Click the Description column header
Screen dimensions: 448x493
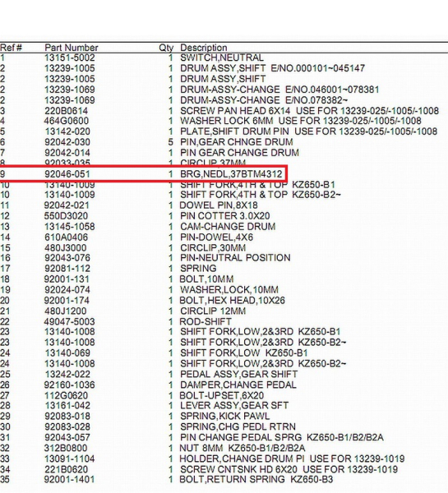(x=204, y=48)
